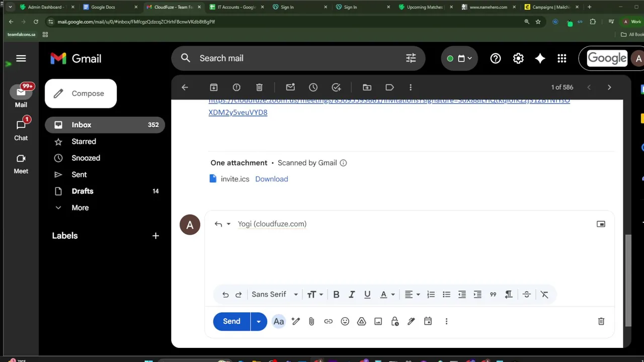Open the Sans Serif font dropdown
The height and width of the screenshot is (362, 644).
275,295
